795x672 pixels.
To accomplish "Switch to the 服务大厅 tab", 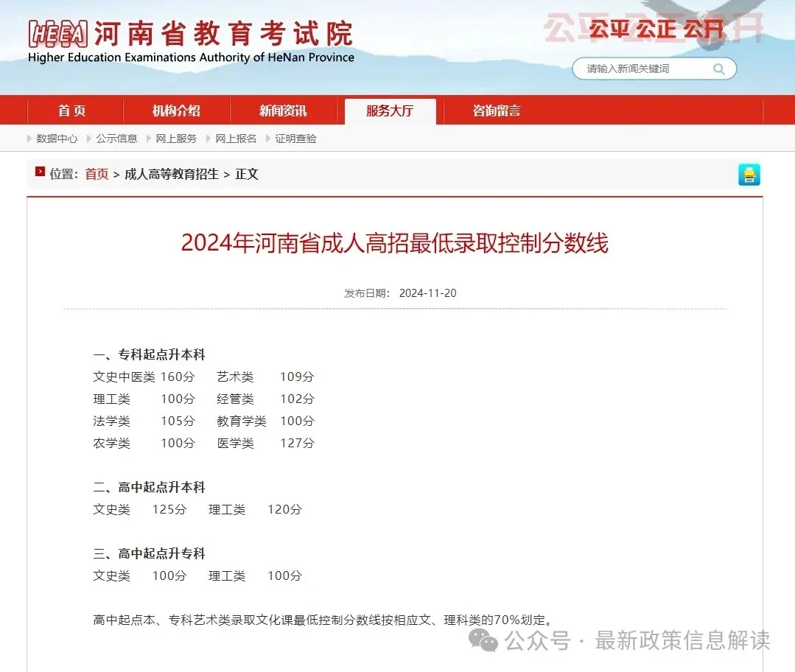I will pyautogui.click(x=391, y=111).
